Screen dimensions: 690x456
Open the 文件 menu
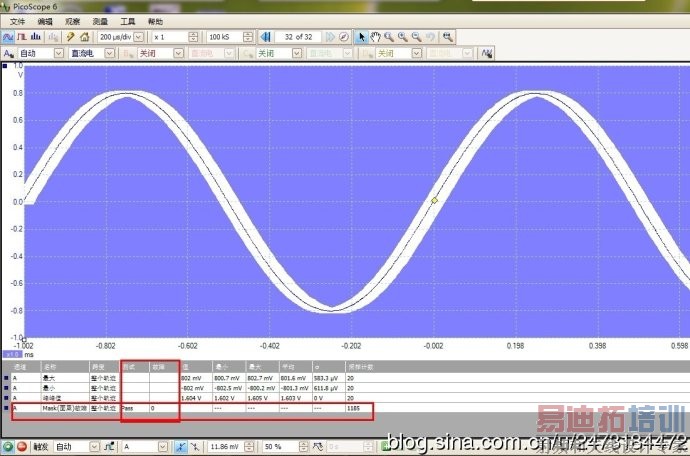point(18,22)
